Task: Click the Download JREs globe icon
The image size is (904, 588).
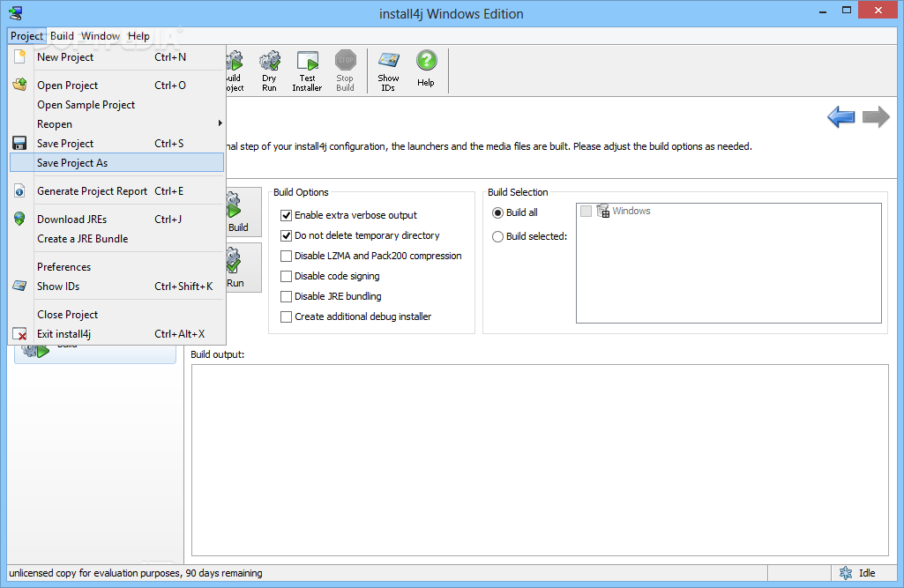Action: click(19, 219)
